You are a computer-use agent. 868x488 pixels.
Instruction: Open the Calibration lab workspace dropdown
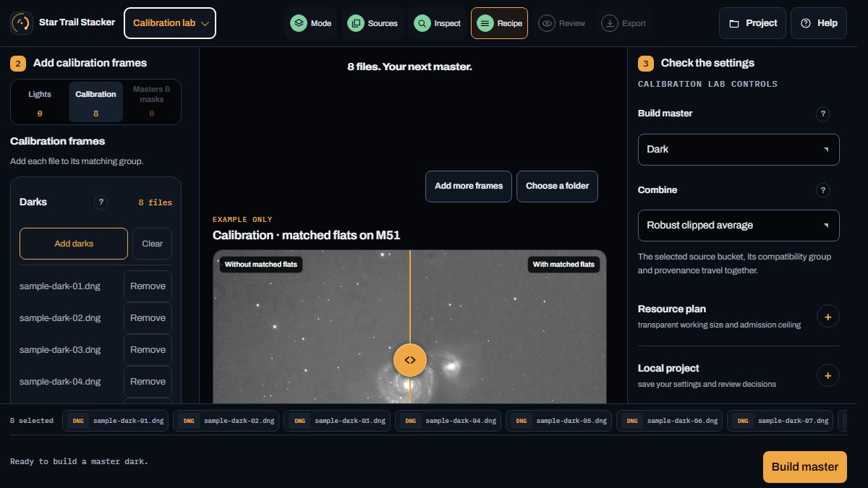(x=170, y=23)
